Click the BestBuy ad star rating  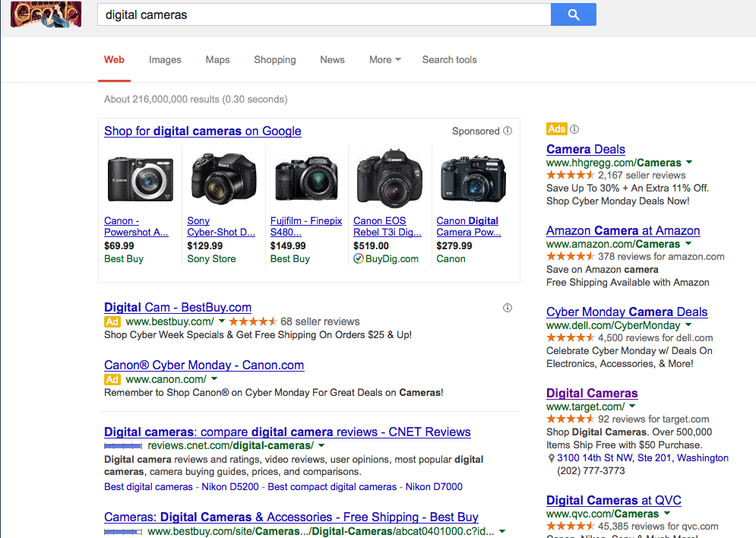tap(253, 321)
